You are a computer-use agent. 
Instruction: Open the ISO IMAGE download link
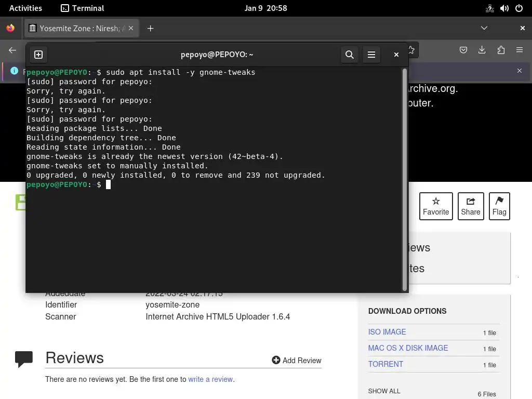[387, 332]
